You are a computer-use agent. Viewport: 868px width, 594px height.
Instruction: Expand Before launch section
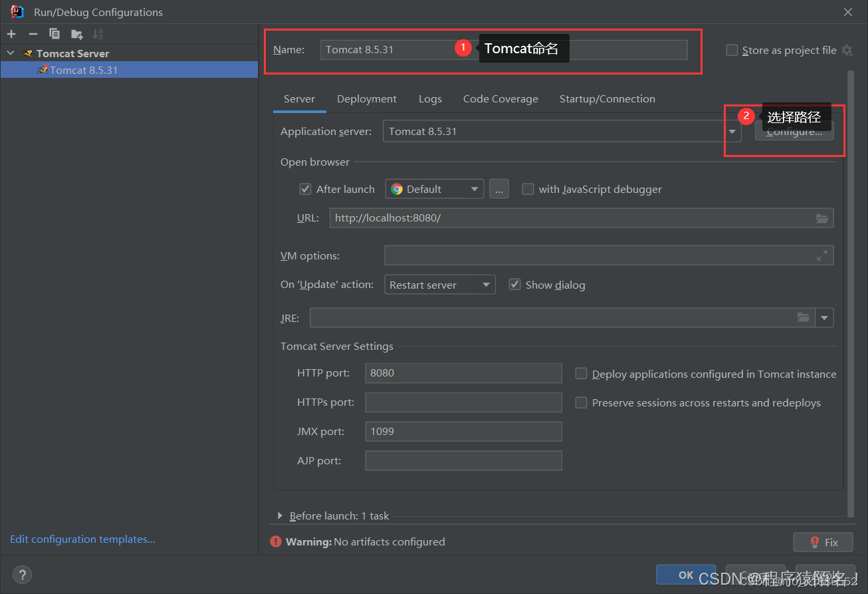click(x=280, y=516)
